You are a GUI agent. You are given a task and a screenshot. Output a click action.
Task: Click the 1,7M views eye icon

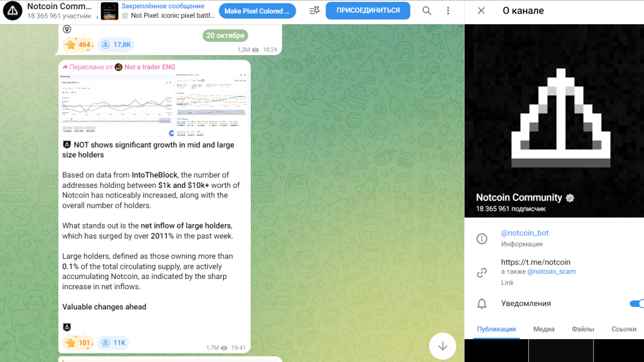224,348
